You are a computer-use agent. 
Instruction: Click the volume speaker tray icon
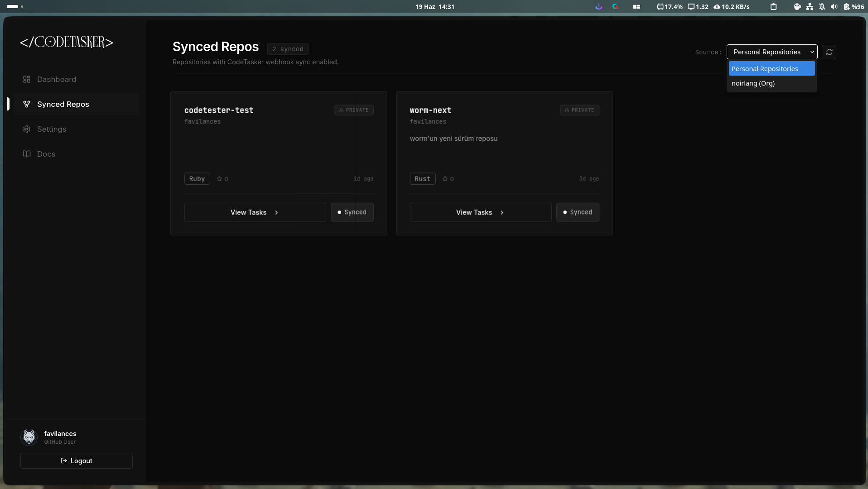pyautogui.click(x=834, y=7)
